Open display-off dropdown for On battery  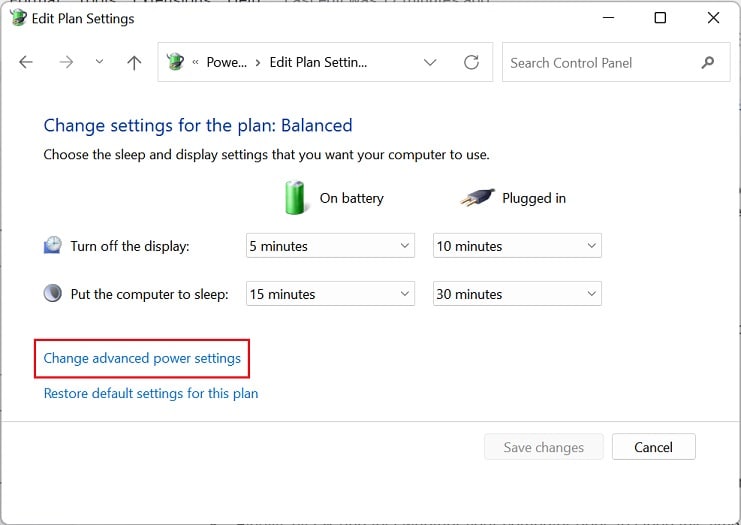[x=330, y=246]
